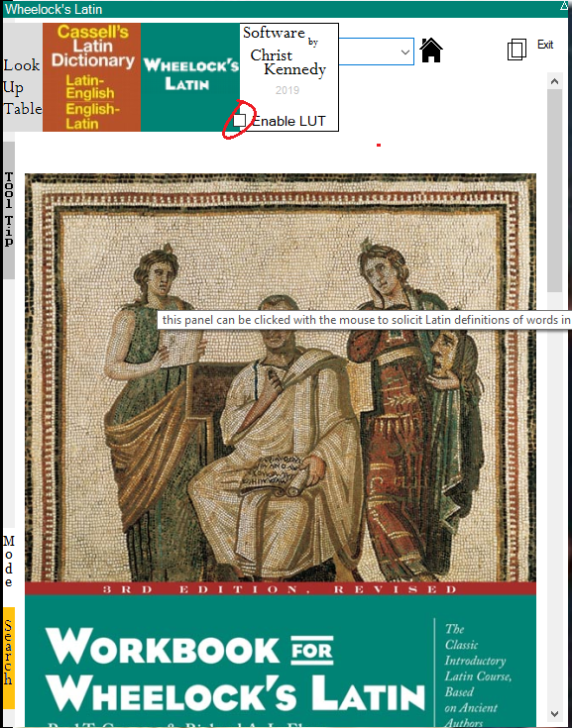The height and width of the screenshot is (728, 572).
Task: Click the copy pages icon beside Exit
Action: (x=516, y=50)
